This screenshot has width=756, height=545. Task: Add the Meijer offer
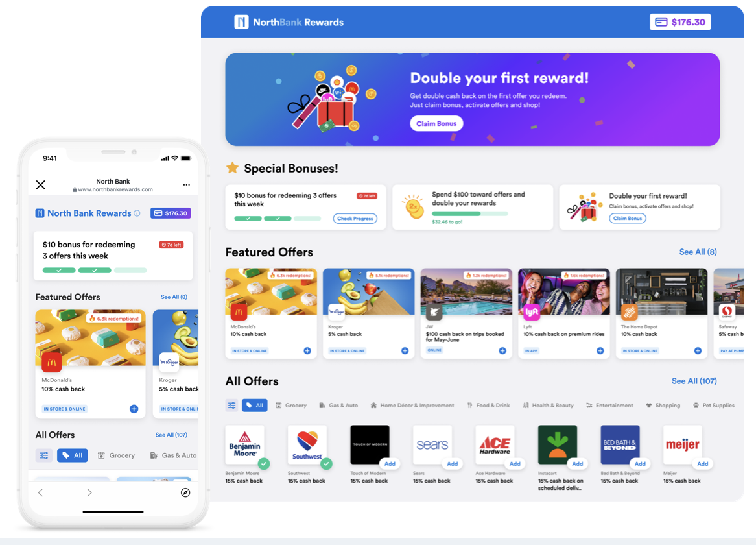(702, 463)
